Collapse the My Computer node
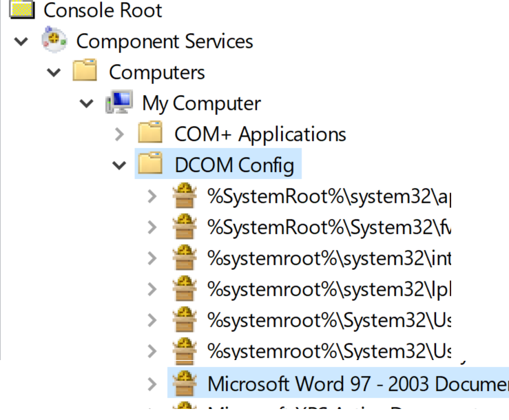Image resolution: width=509 pixels, height=420 pixels. pyautogui.click(x=87, y=103)
